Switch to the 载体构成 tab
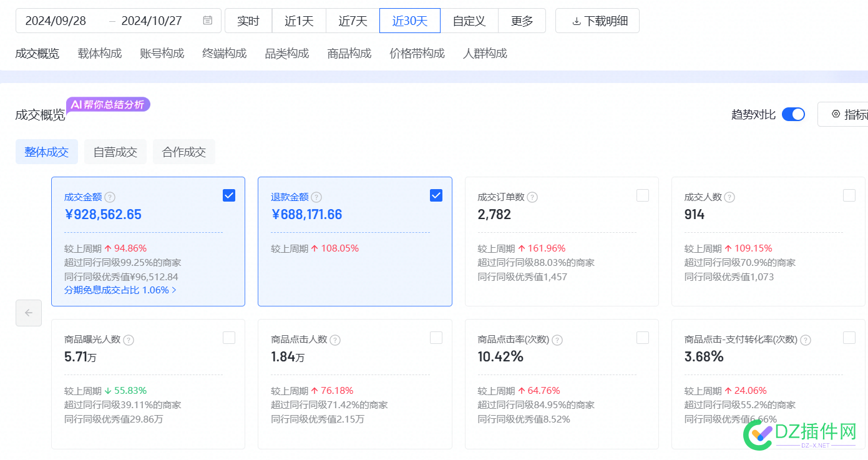This screenshot has height=460, width=868. tap(100, 54)
